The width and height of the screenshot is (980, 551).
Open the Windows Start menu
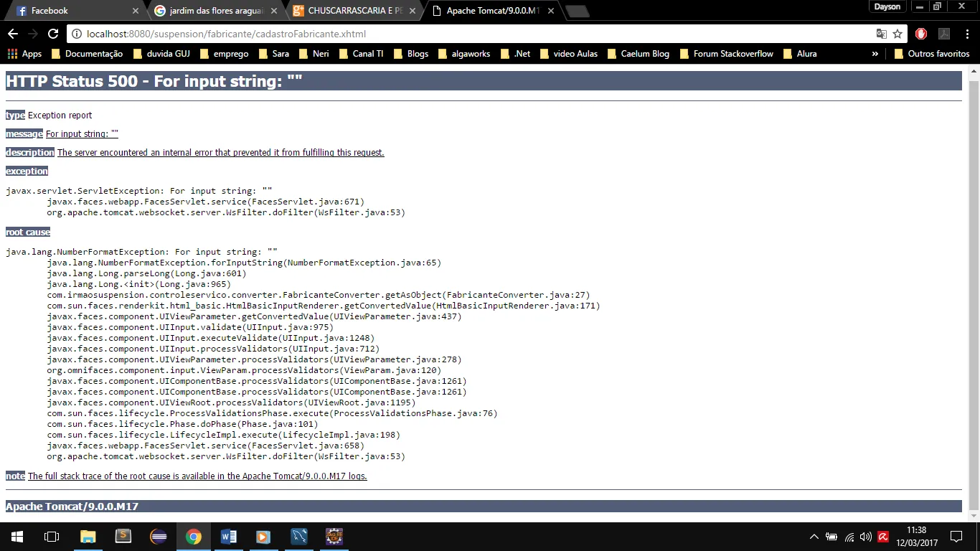coord(17,537)
